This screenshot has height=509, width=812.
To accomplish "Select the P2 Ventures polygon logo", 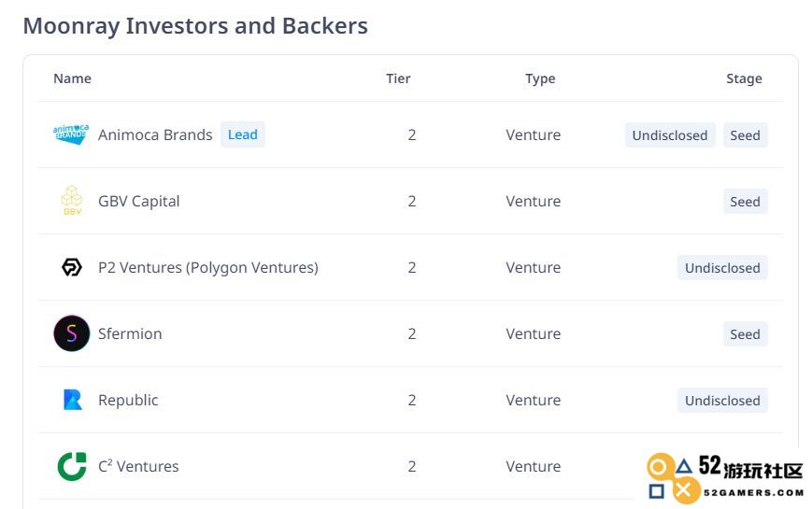I will tap(72, 267).
